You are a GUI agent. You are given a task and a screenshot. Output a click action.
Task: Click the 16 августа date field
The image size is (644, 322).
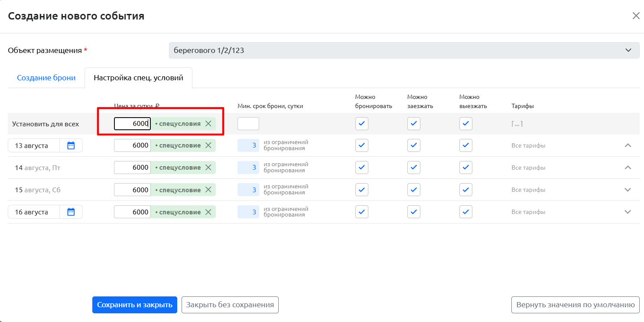pos(34,212)
